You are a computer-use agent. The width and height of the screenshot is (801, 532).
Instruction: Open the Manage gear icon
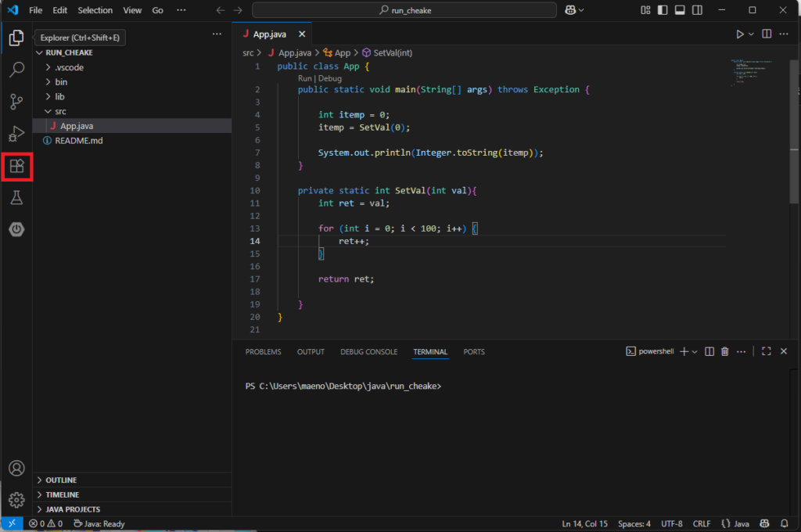16,500
